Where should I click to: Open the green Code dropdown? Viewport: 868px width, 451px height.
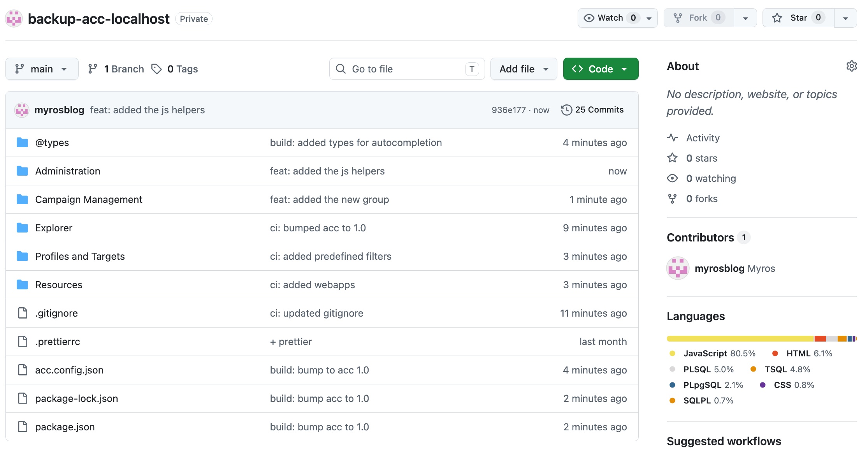pyautogui.click(x=601, y=69)
